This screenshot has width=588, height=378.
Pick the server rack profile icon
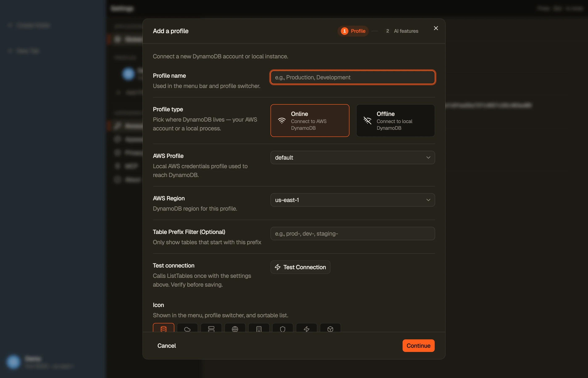point(211,328)
